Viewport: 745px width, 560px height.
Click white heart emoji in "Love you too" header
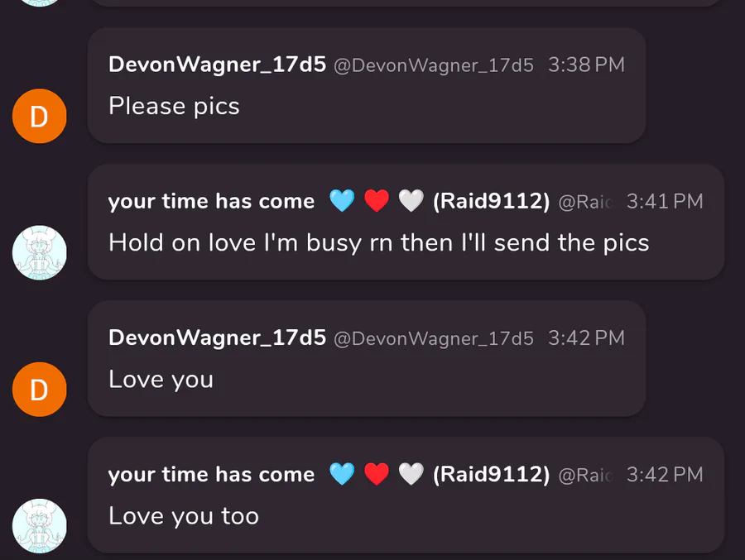411,474
